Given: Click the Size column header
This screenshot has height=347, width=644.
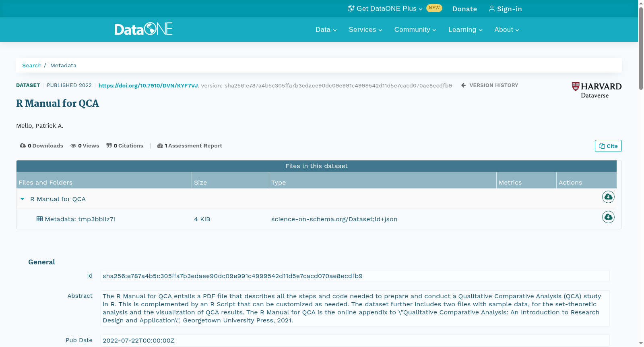Looking at the screenshot, I should pos(230,180).
